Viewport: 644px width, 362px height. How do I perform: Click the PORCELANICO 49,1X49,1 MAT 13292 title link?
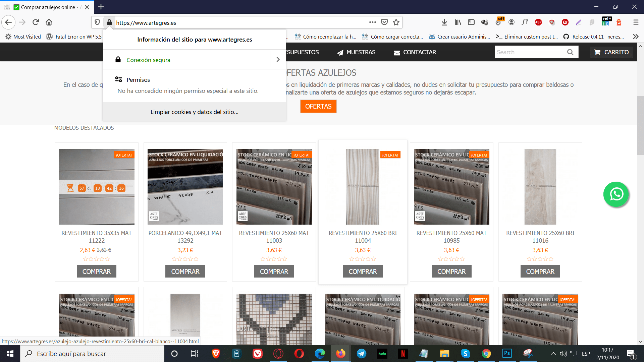pyautogui.click(x=185, y=237)
